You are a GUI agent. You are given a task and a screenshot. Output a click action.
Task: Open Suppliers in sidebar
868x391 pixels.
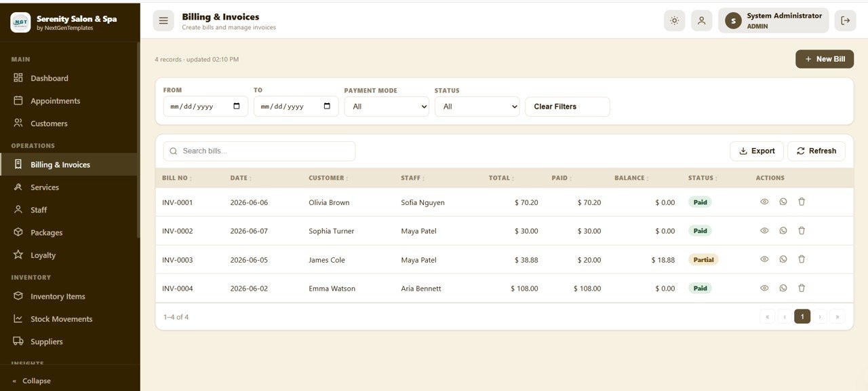pyautogui.click(x=68, y=341)
